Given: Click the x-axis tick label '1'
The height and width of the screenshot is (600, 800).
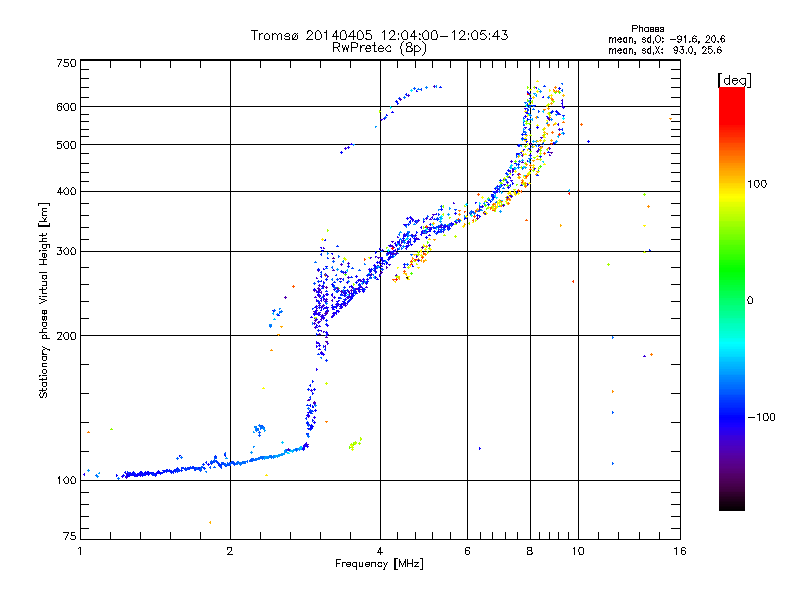Looking at the screenshot, I should click(80, 551).
